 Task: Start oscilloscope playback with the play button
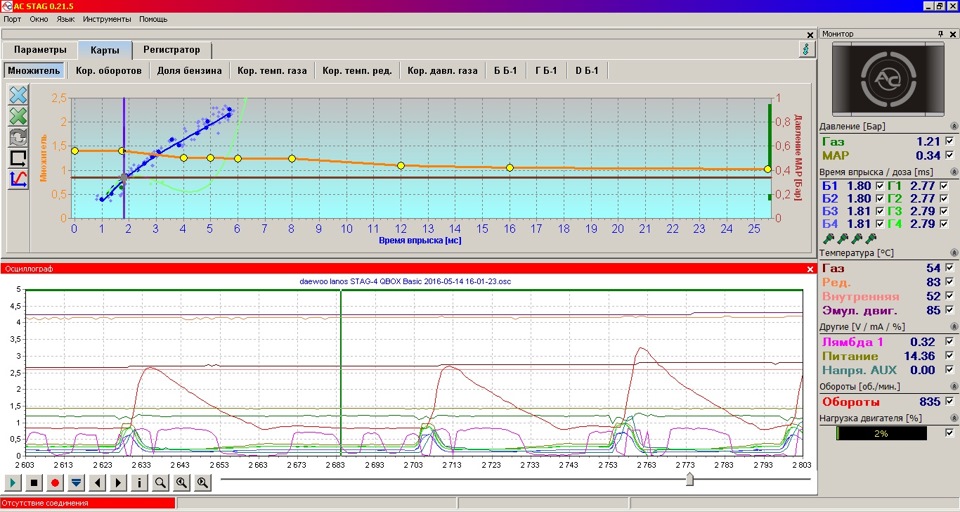pos(13,483)
